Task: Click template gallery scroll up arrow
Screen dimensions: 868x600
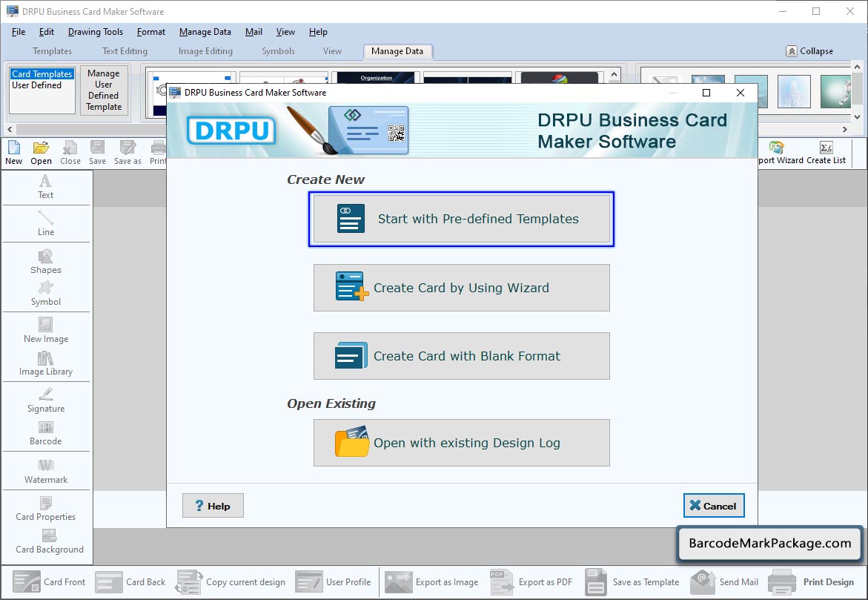Action: 614,73
